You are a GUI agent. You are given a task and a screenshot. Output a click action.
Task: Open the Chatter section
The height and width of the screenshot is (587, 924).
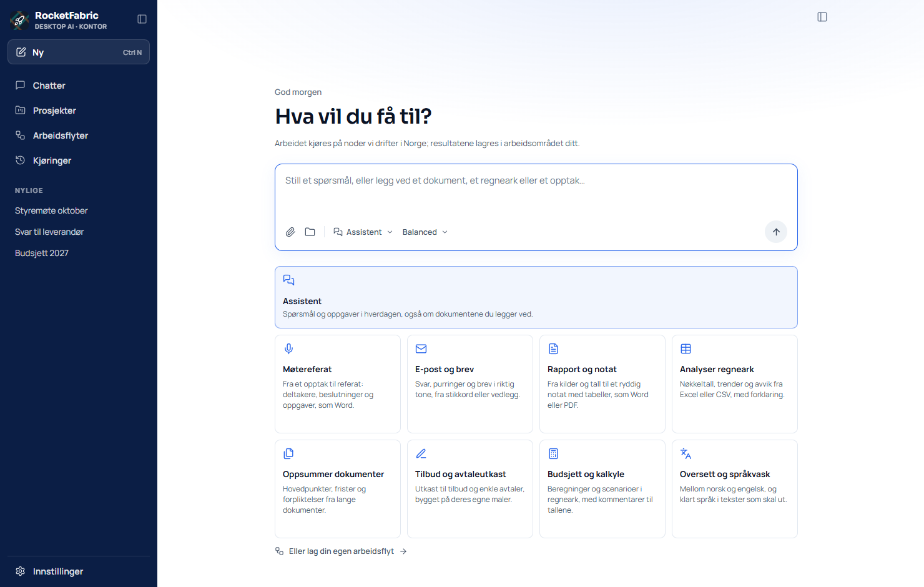click(x=79, y=86)
